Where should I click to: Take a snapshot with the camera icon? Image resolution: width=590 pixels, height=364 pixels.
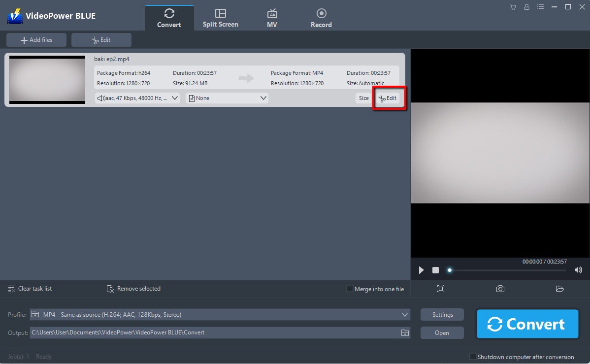pyautogui.click(x=500, y=289)
